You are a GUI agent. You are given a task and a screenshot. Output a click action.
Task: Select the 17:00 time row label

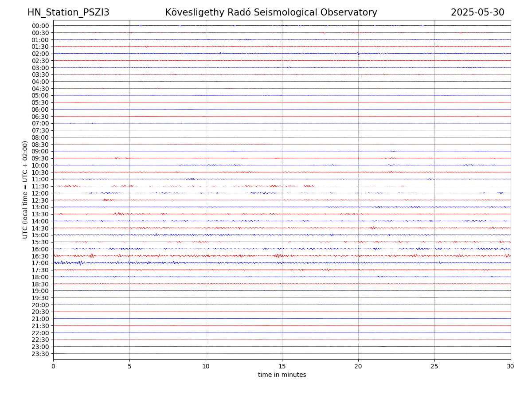coord(40,263)
